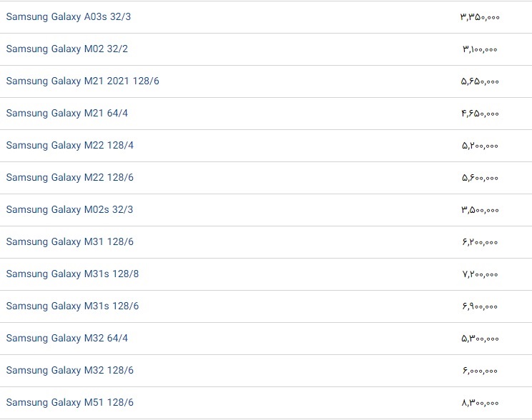Select the Samsung Galaxy M21 64/4 link
Screen dimensions: 532x420
(66, 114)
